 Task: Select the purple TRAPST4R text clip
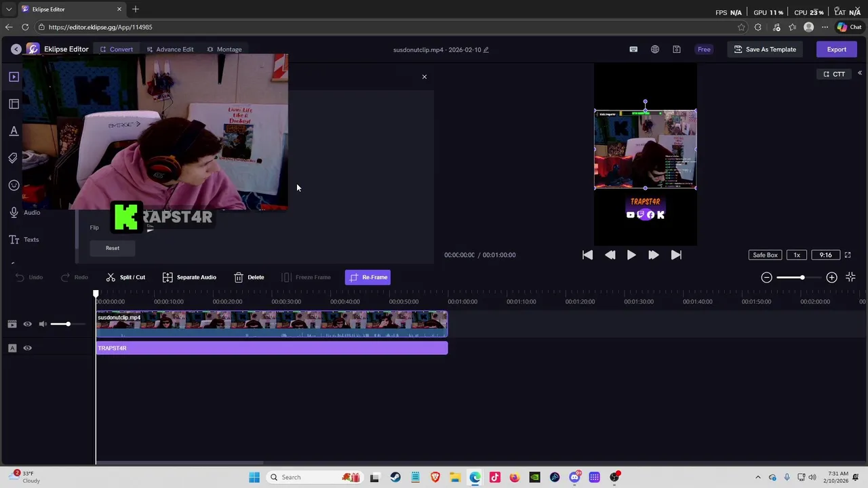tap(272, 348)
